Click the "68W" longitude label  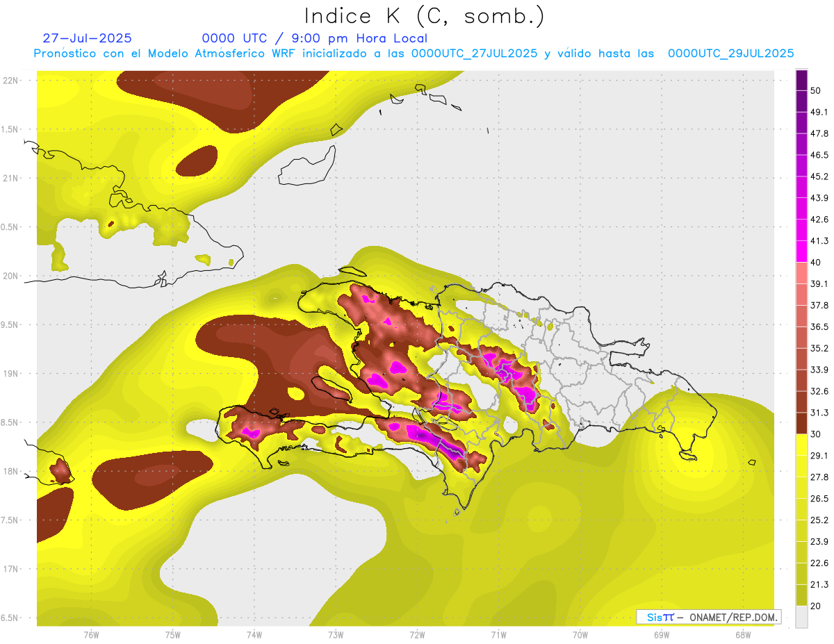pyautogui.click(x=742, y=634)
